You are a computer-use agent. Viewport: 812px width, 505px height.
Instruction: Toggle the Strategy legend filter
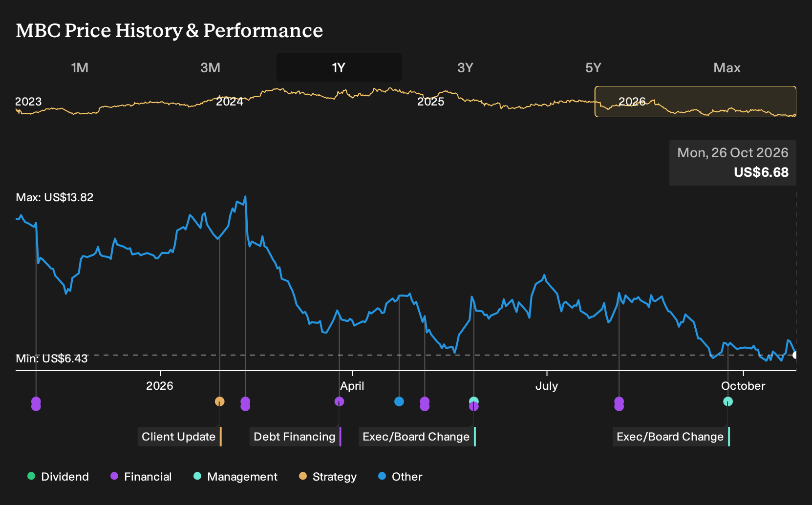[328, 477]
